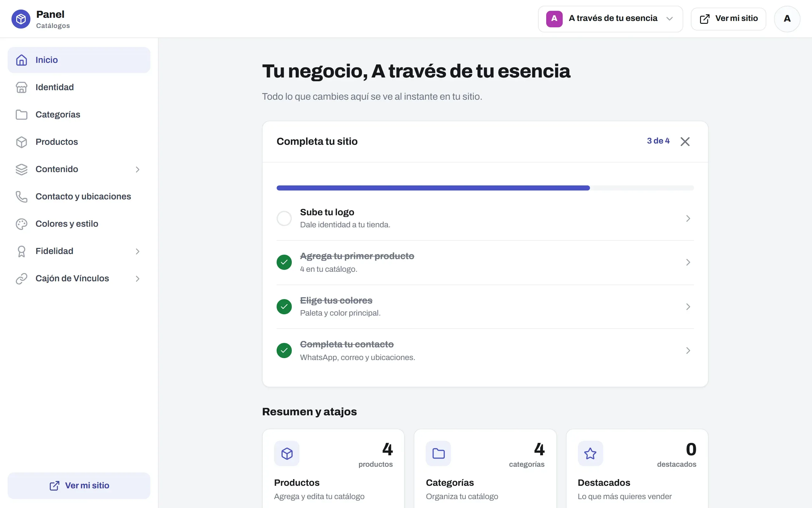Click green check for Agrega tu primer producto

click(284, 262)
